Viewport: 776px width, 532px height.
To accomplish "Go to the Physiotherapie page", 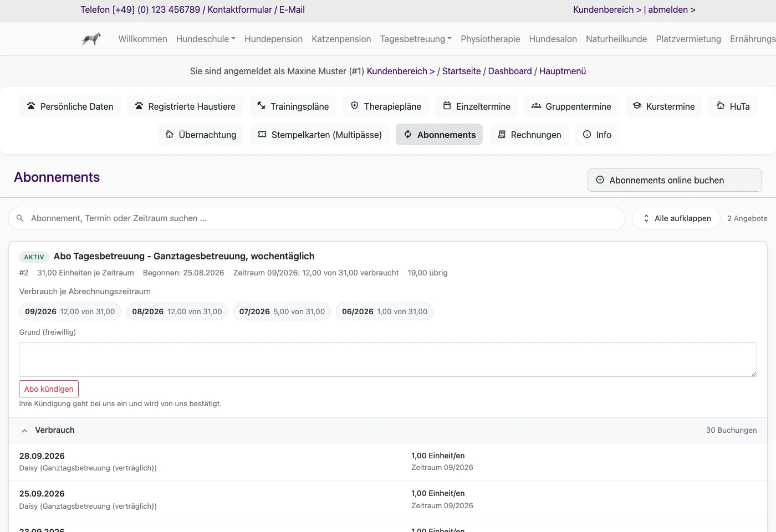I will coord(491,39).
